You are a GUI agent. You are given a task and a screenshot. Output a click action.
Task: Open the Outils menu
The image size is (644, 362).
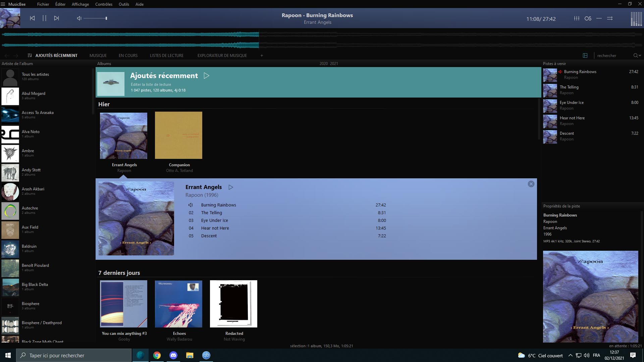pyautogui.click(x=124, y=4)
